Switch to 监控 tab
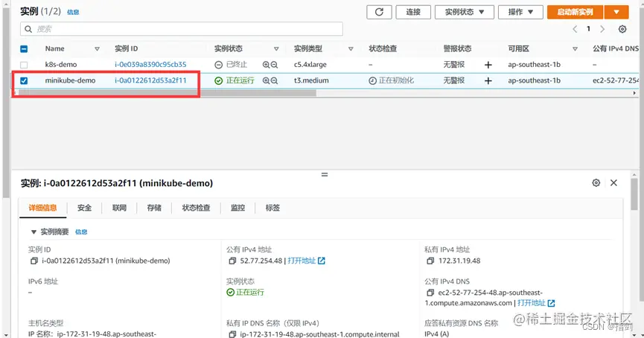The height and width of the screenshot is (338, 644). (237, 208)
